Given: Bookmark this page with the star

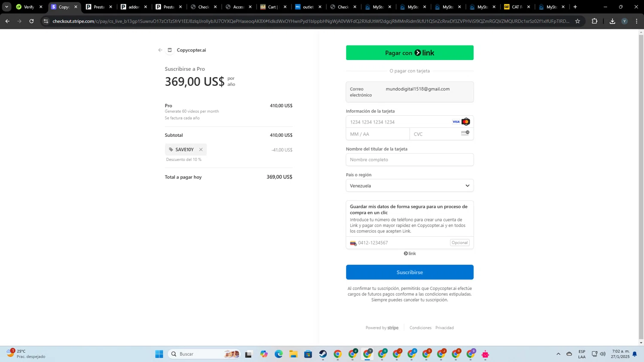Looking at the screenshot, I should 577,21.
